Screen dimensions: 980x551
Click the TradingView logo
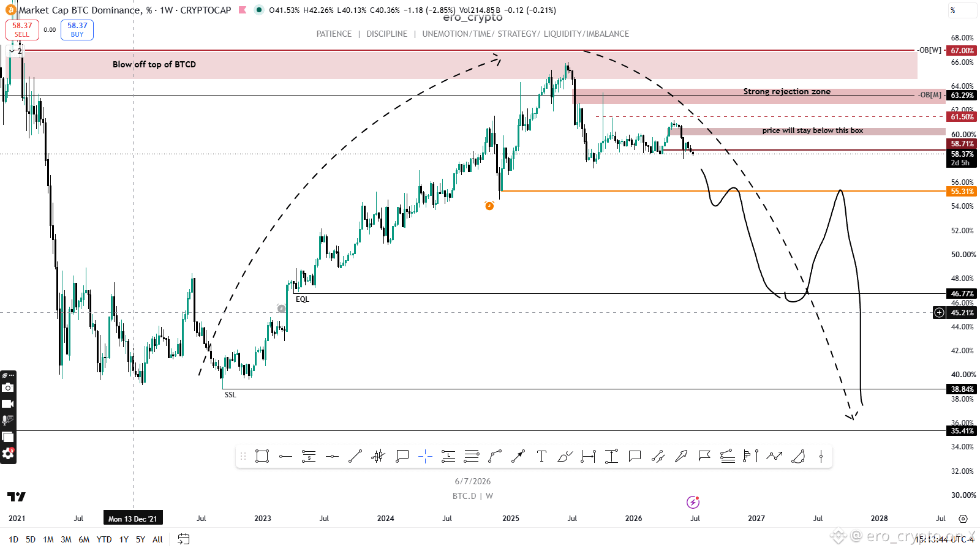17,497
